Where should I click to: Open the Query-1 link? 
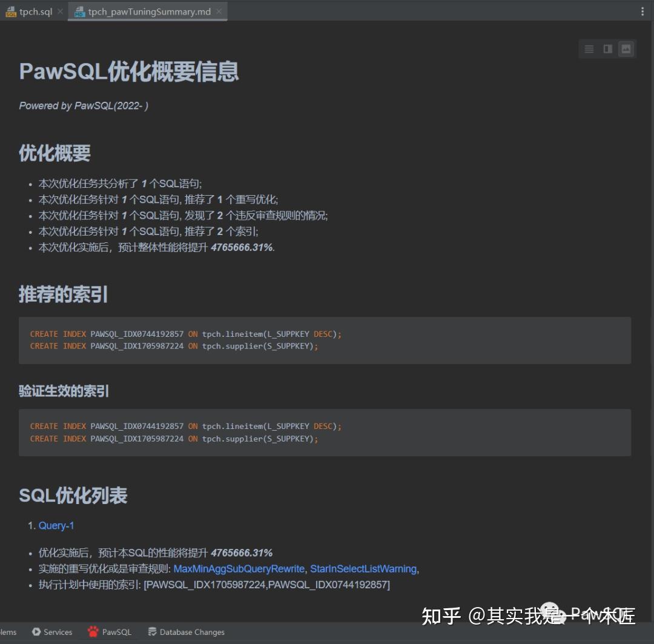click(x=56, y=525)
